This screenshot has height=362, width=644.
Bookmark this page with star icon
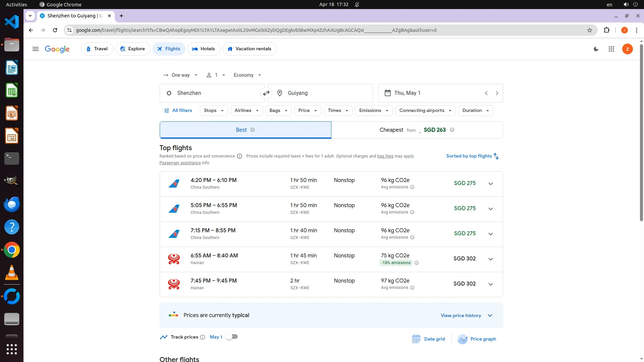tap(589, 30)
